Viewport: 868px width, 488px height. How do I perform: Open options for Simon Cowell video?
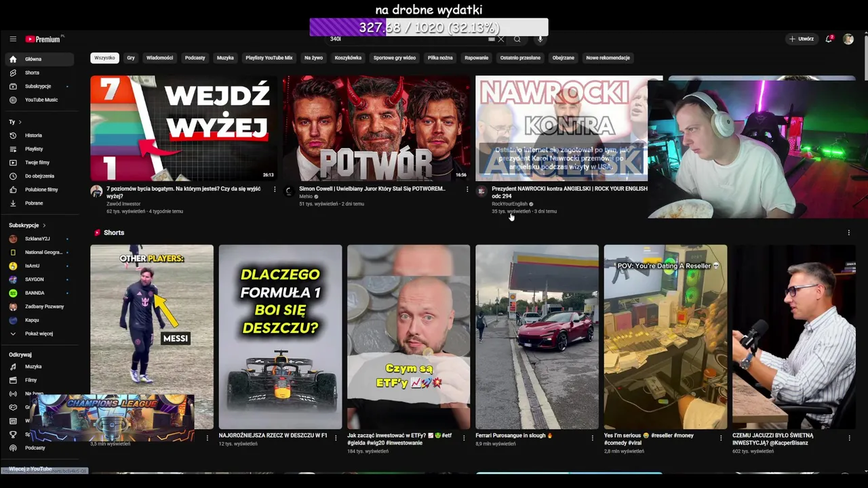click(467, 189)
